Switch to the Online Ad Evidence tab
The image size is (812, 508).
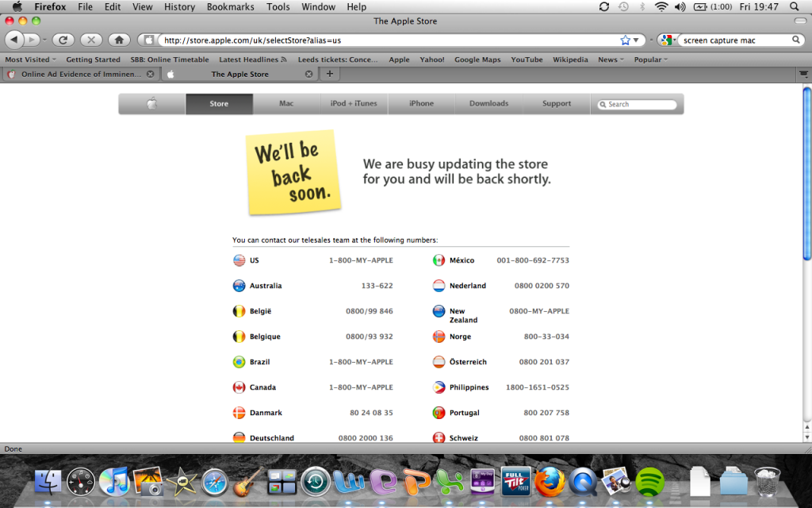tap(80, 74)
